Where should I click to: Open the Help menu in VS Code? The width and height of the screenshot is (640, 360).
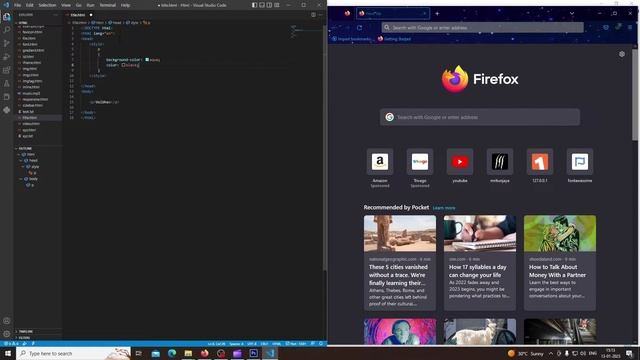click(125, 5)
